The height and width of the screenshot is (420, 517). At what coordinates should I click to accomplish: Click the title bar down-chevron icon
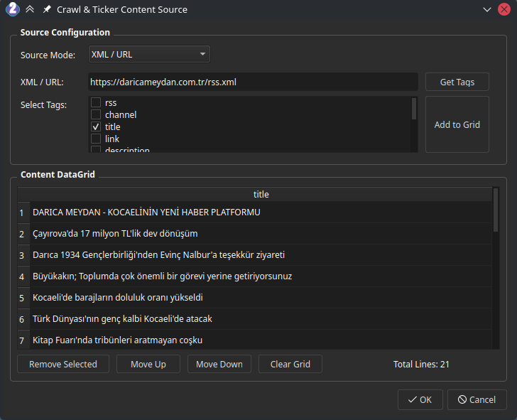[x=487, y=9]
